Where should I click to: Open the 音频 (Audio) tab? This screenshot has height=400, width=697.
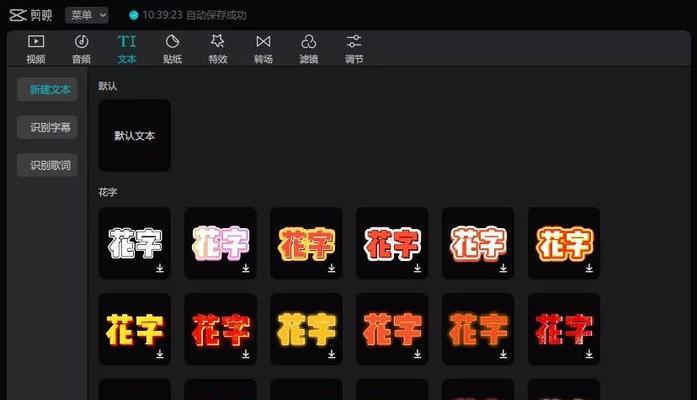pyautogui.click(x=81, y=49)
